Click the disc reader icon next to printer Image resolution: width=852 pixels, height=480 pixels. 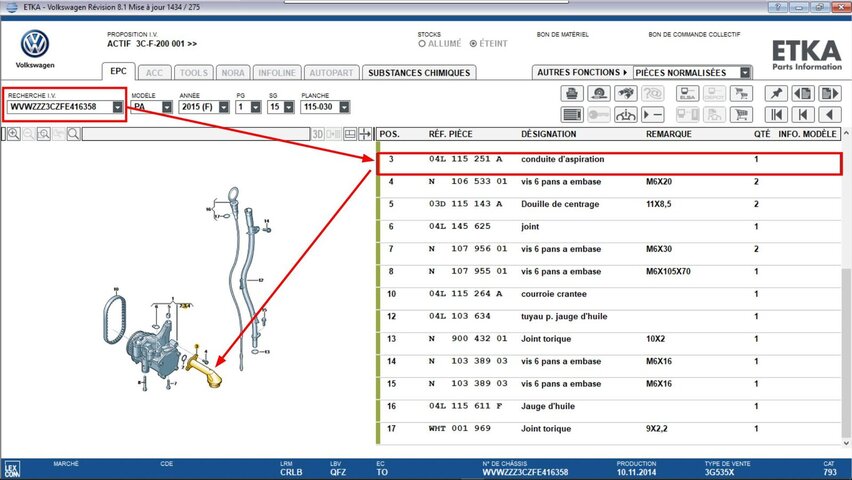tap(599, 93)
